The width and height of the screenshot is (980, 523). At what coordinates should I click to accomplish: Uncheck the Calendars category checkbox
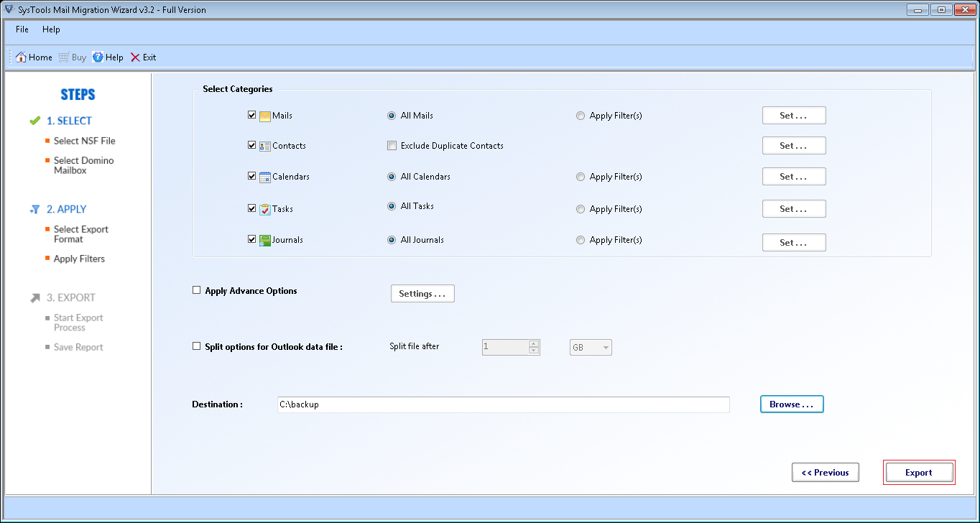point(252,176)
